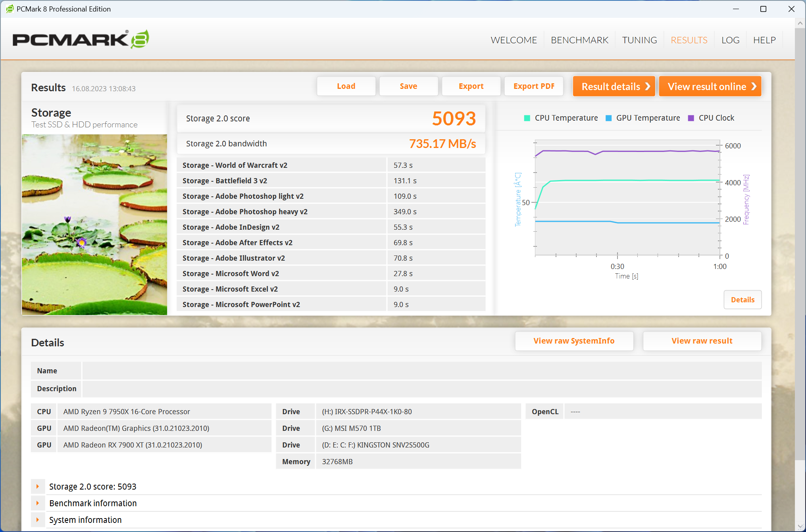Click View result online button
Viewport: 806px width, 532px height.
[x=710, y=86]
